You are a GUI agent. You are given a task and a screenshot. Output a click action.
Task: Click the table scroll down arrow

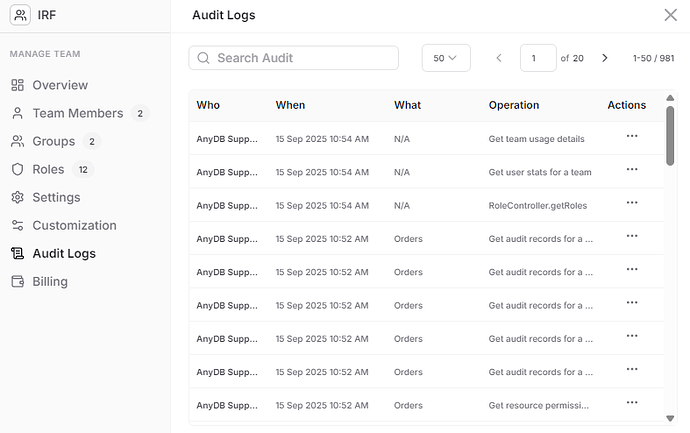(x=670, y=418)
